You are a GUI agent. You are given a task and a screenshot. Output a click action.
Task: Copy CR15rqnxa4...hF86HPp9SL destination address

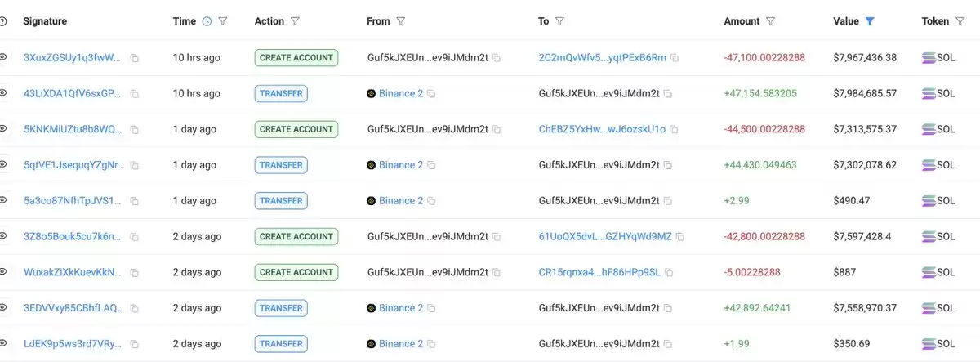(x=668, y=272)
